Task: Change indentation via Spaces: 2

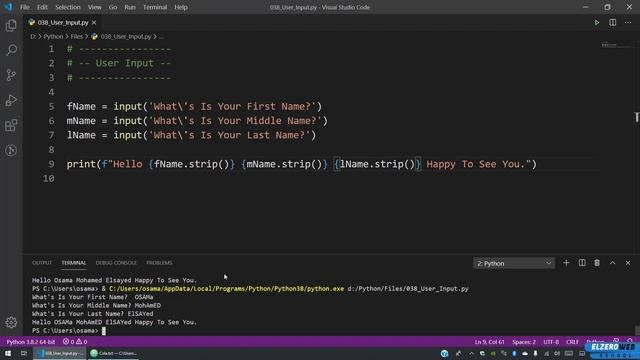Action: [524, 342]
